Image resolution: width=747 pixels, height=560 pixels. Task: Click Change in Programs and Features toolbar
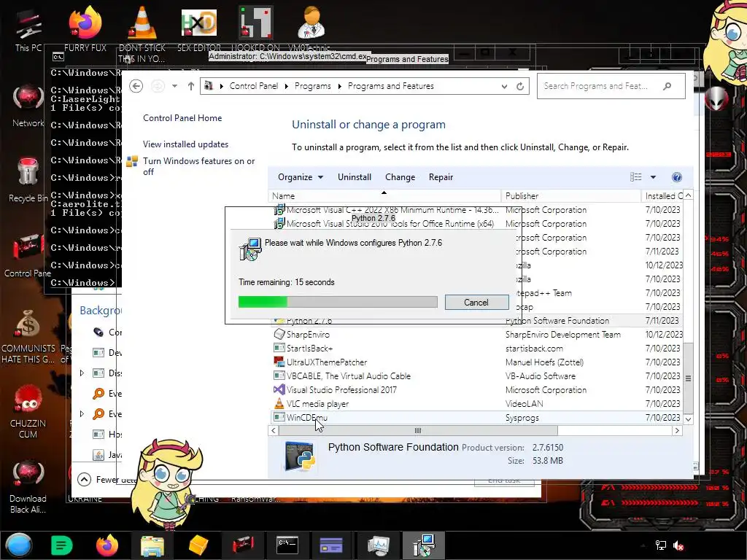[400, 177]
